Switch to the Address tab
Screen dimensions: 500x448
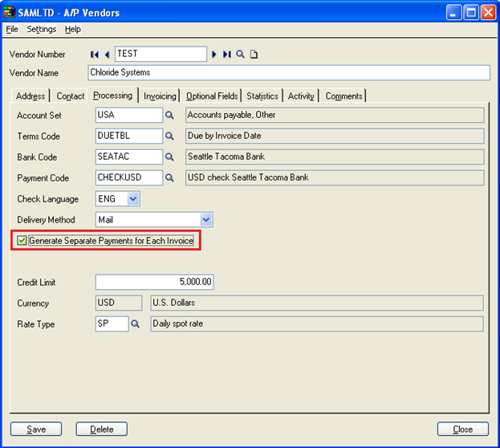tap(30, 96)
